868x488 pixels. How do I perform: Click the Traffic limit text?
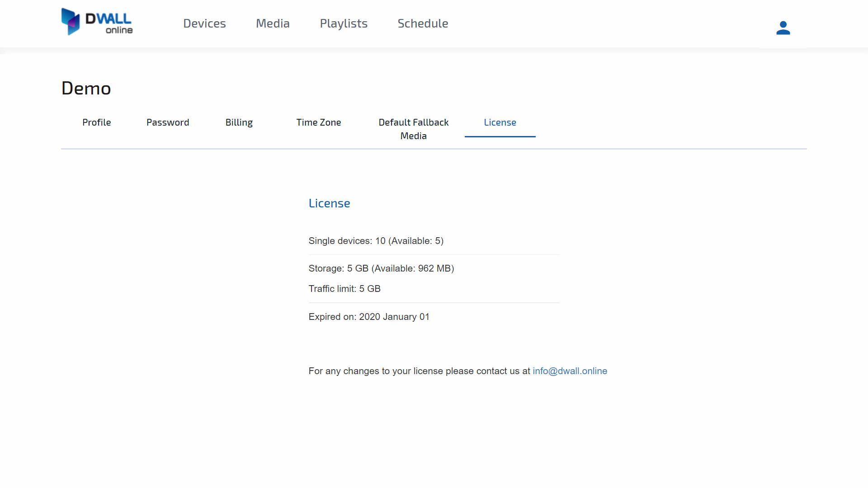[344, 289]
